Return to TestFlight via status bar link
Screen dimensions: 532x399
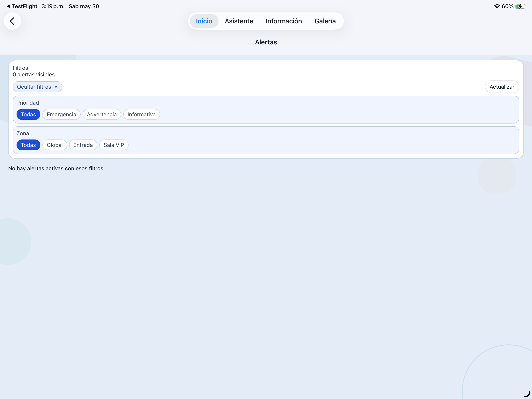[22, 6]
